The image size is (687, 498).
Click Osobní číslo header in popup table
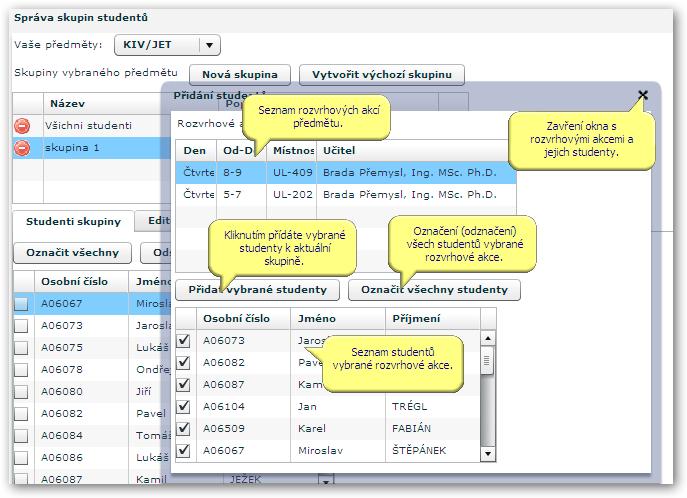pyautogui.click(x=244, y=318)
